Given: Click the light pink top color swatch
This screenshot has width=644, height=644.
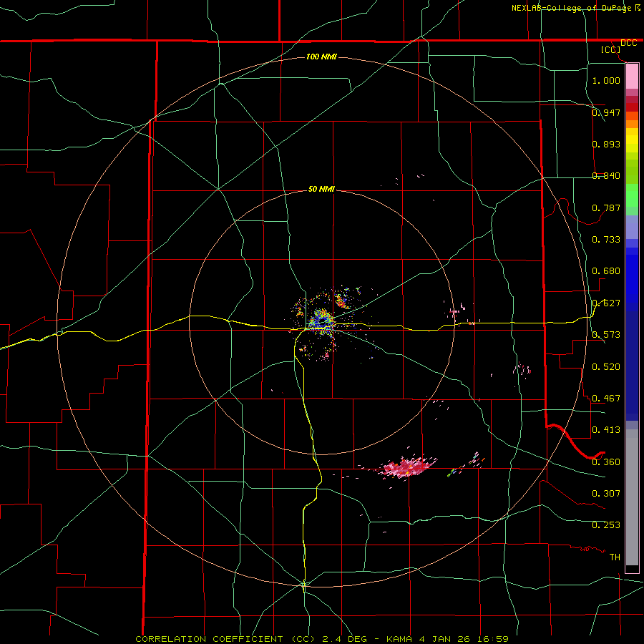Looking at the screenshot, I should (632, 76).
